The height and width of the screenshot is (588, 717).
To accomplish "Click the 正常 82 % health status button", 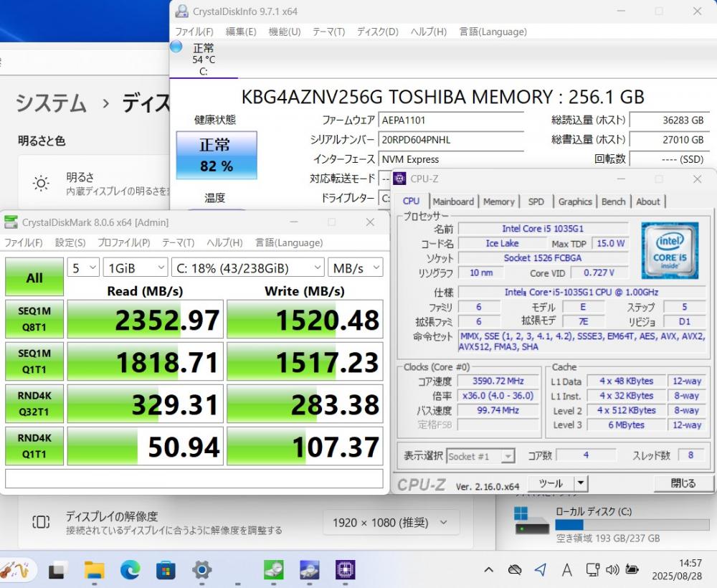I will (x=217, y=155).
